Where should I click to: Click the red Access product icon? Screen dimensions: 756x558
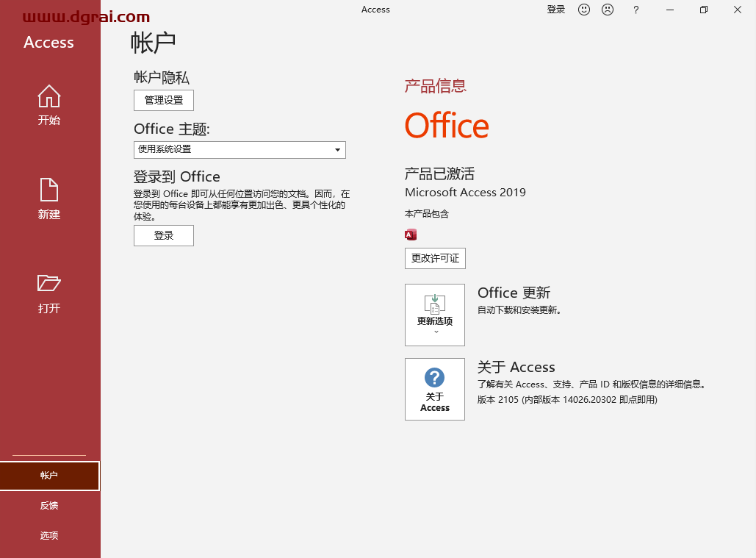tap(411, 235)
